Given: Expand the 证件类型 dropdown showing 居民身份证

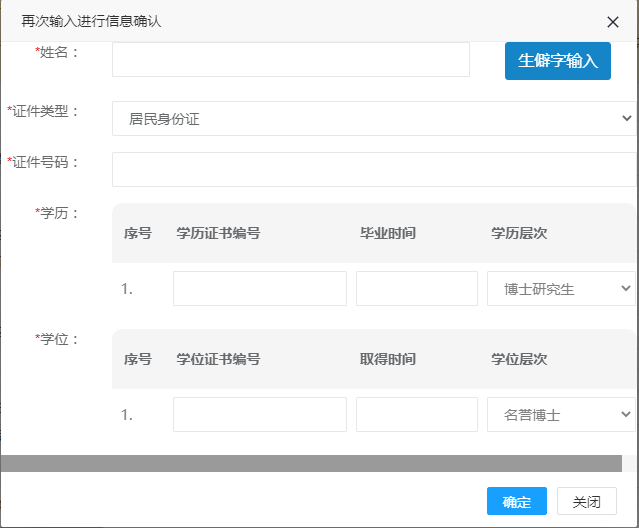Looking at the screenshot, I should point(374,119).
